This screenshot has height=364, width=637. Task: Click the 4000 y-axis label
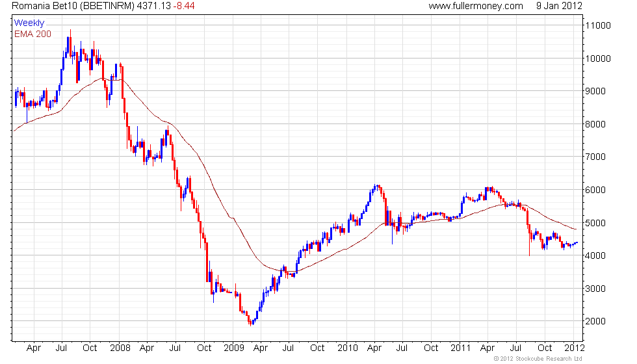tap(595, 255)
